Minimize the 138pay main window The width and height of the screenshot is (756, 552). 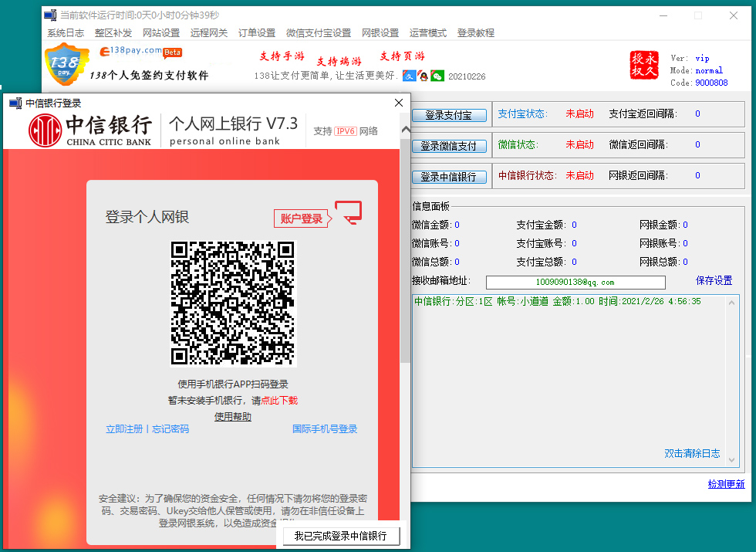coord(664,15)
